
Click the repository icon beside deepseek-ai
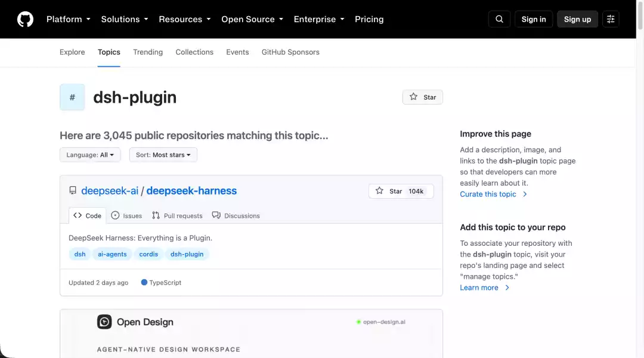[x=73, y=190]
